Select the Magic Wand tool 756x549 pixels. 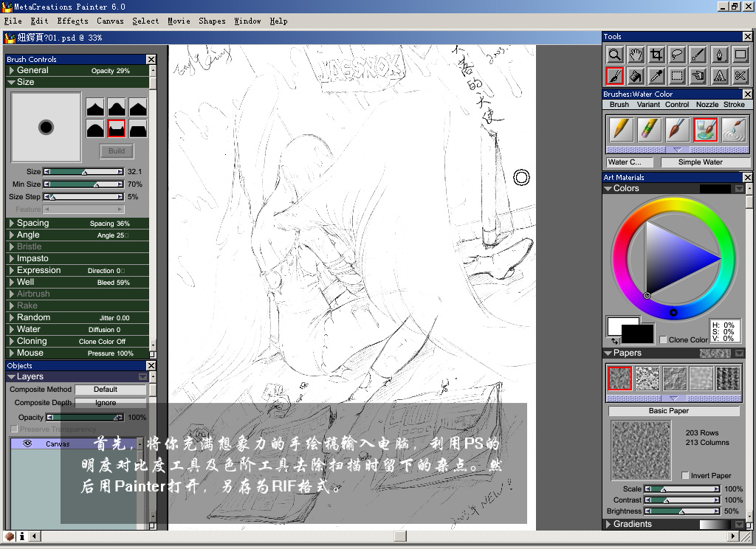pos(698,55)
